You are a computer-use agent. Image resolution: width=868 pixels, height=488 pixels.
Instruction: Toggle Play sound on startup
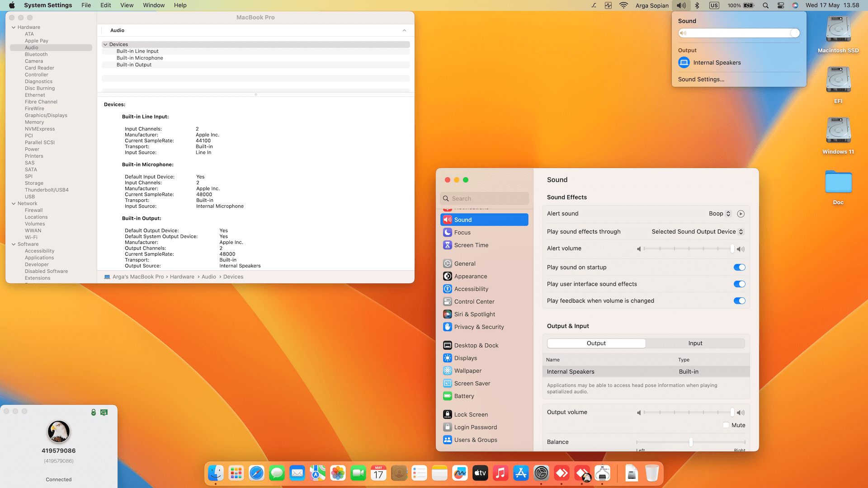[x=740, y=267]
